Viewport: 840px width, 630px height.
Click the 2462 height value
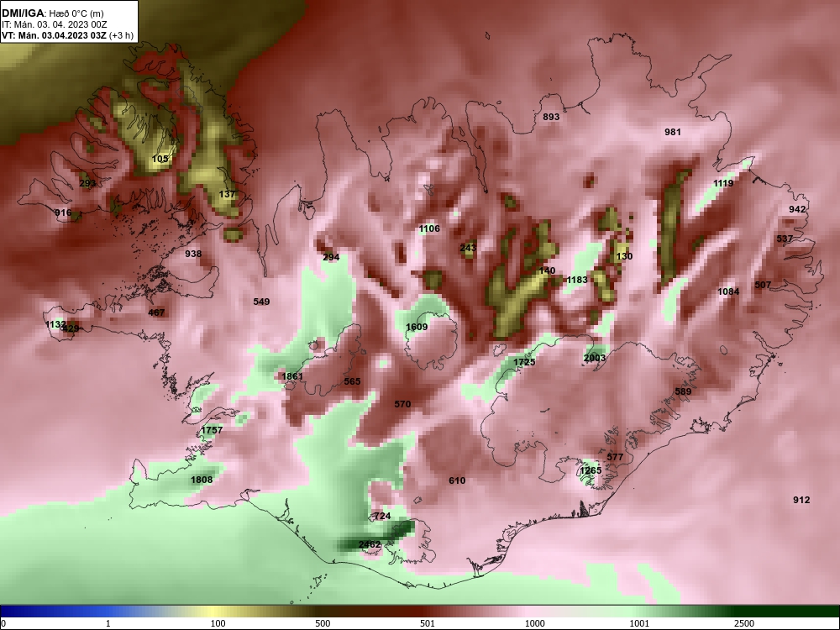coord(370,544)
